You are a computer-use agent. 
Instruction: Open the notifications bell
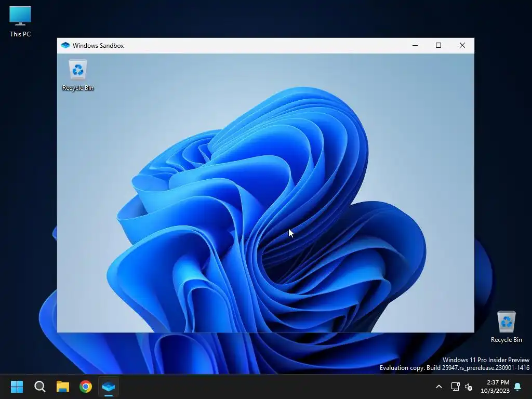pos(518,387)
